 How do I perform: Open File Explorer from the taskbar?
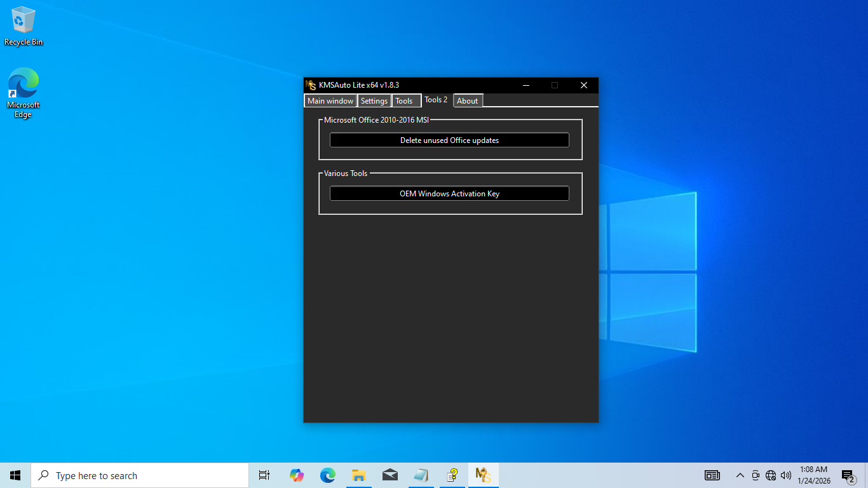(x=358, y=475)
